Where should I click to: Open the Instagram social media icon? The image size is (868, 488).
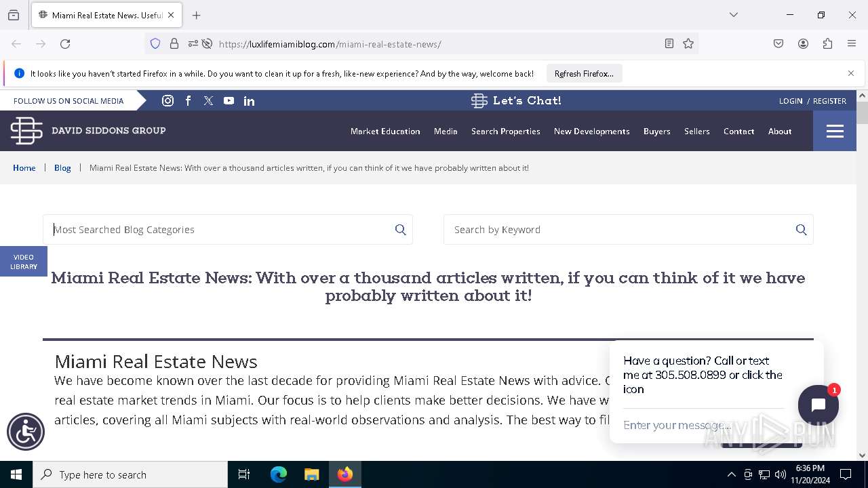tap(167, 100)
